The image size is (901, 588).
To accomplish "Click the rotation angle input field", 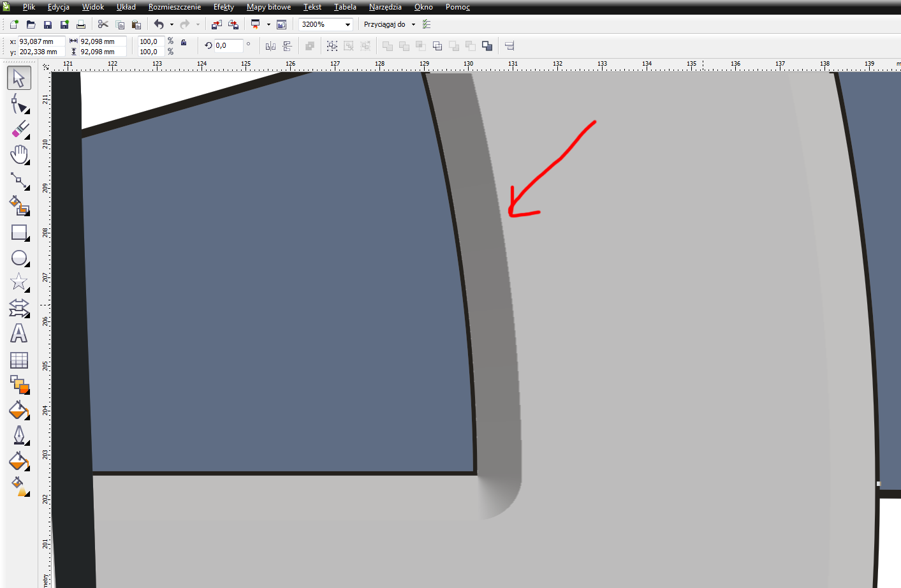I will click(228, 46).
